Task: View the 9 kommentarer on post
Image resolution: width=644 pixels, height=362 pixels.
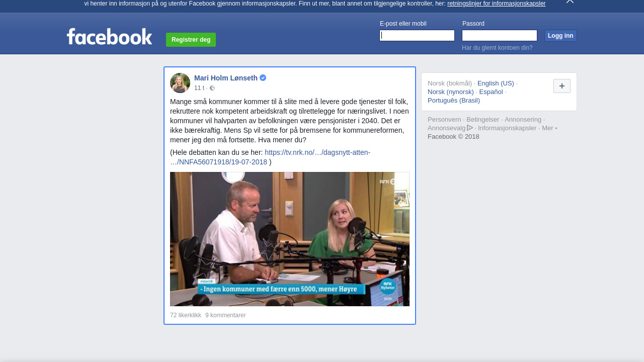Action: pos(225,315)
